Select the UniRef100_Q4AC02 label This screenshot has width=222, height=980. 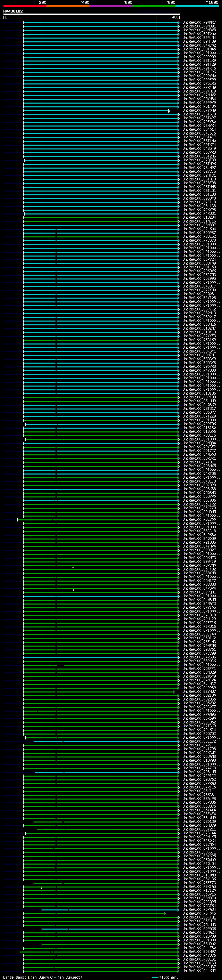(x=199, y=45)
